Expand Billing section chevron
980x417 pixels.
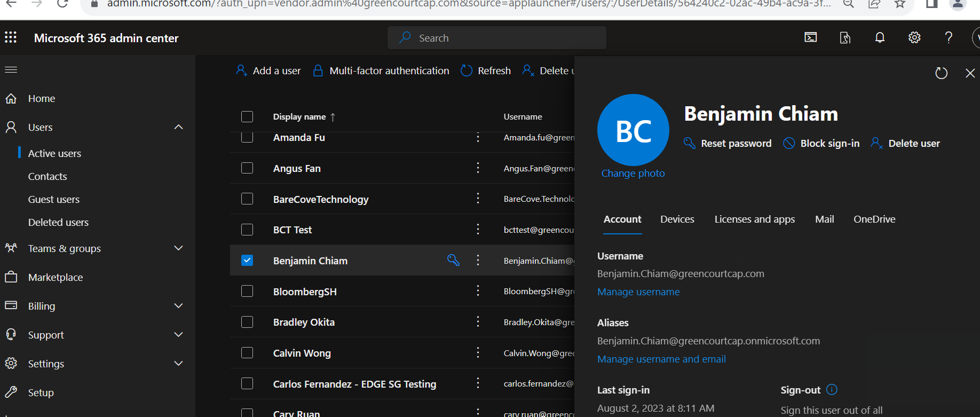(x=179, y=306)
